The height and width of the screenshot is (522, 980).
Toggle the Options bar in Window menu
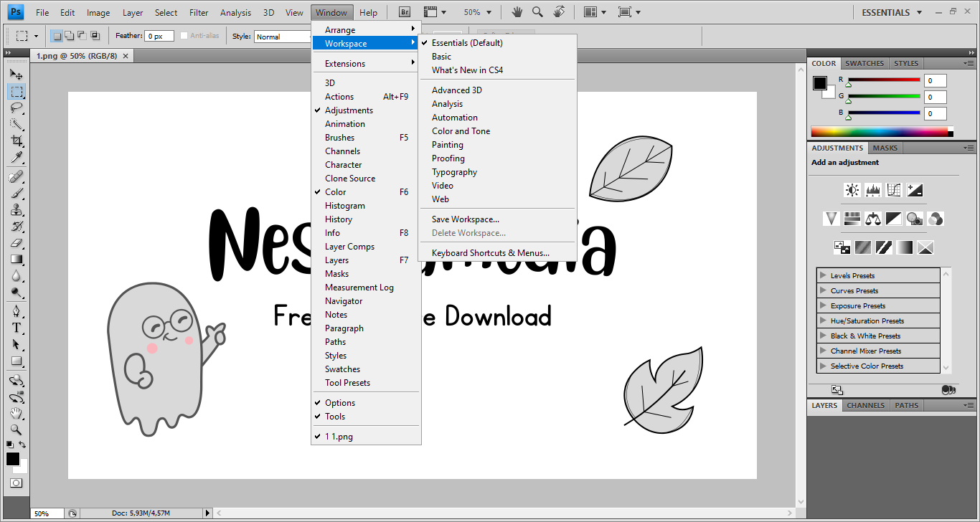[340, 403]
